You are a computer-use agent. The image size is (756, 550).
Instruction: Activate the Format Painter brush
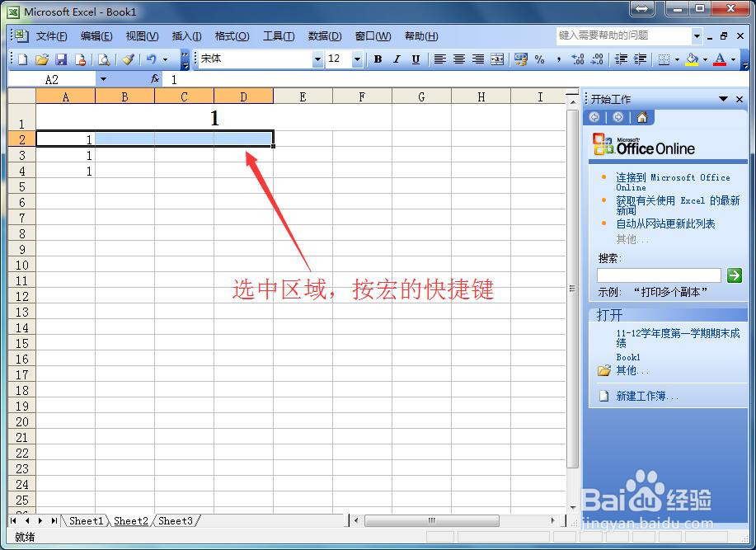point(128,59)
